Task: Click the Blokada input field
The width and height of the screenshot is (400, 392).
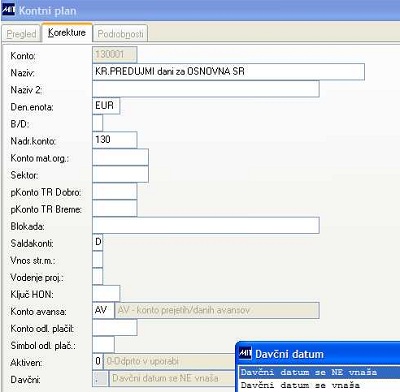Action: pyautogui.click(x=206, y=225)
